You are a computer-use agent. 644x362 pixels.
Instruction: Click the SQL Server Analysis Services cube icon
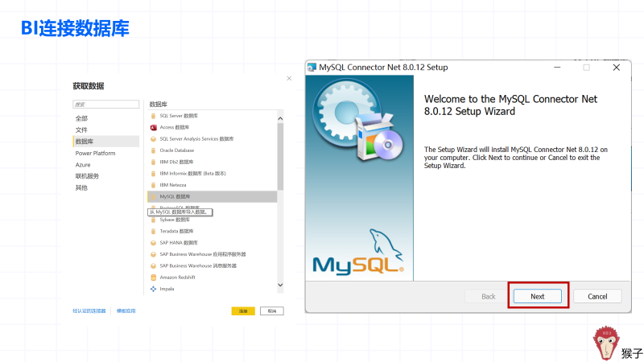(153, 139)
